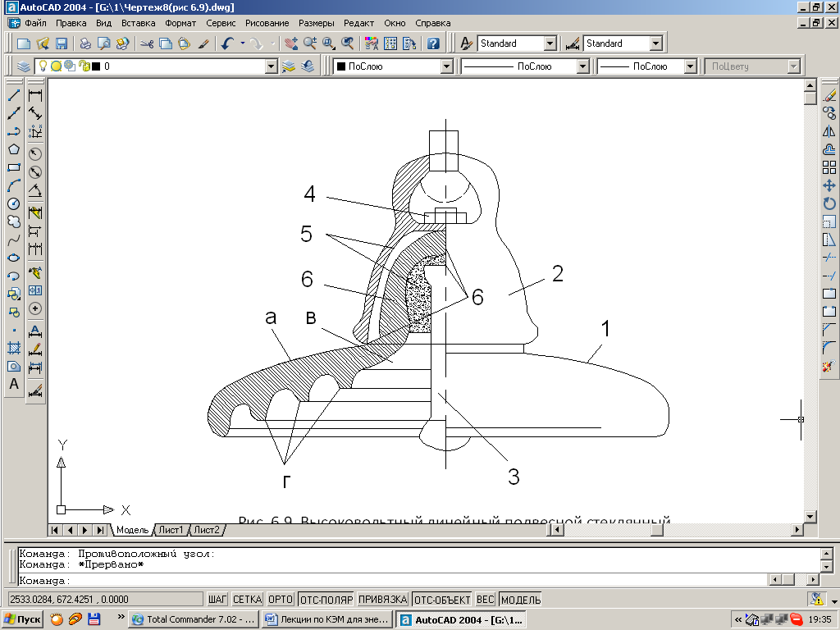Open the dimension style Standard dropdown
This screenshot has width=840, height=630.
tap(655, 43)
